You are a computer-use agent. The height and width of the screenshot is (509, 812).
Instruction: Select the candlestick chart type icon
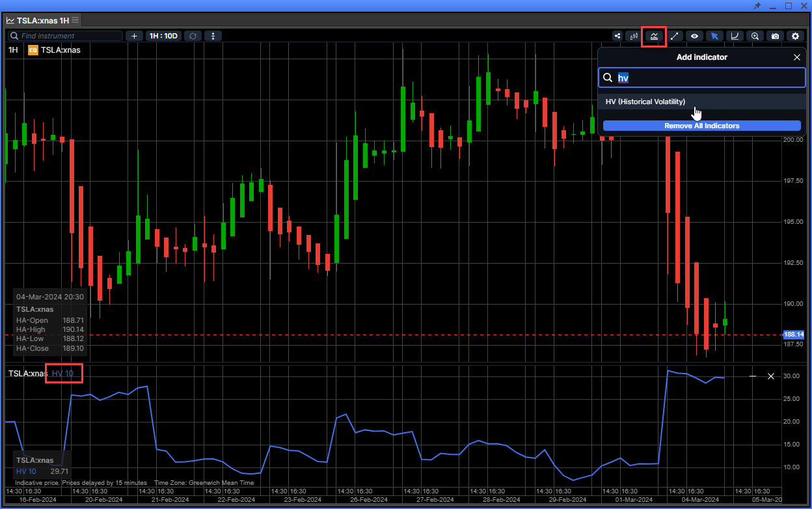click(633, 36)
